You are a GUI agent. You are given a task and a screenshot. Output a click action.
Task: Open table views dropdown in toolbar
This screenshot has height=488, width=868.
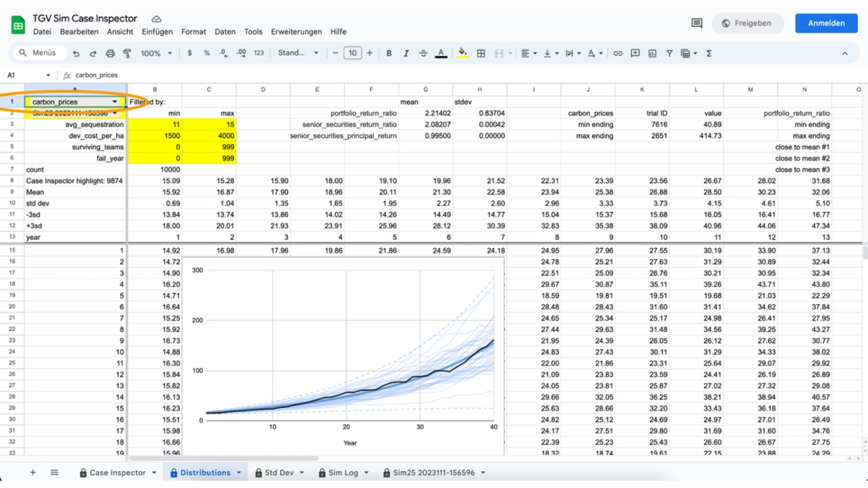click(688, 53)
